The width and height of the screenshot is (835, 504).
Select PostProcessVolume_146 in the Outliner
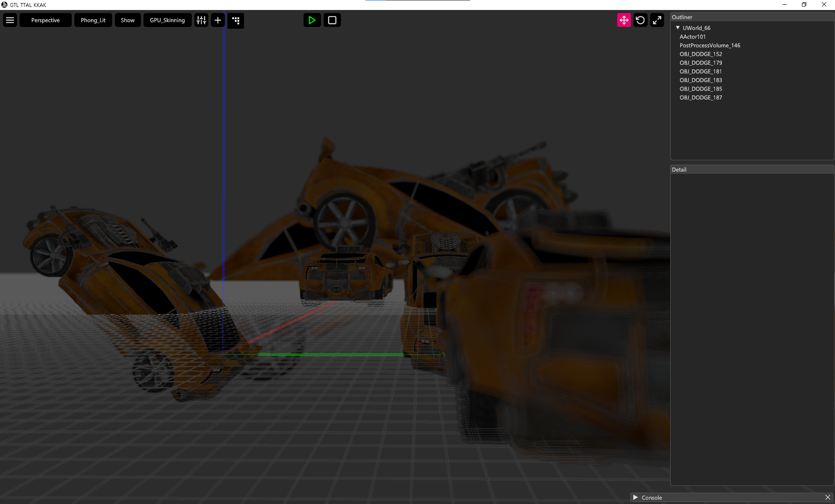tap(710, 45)
